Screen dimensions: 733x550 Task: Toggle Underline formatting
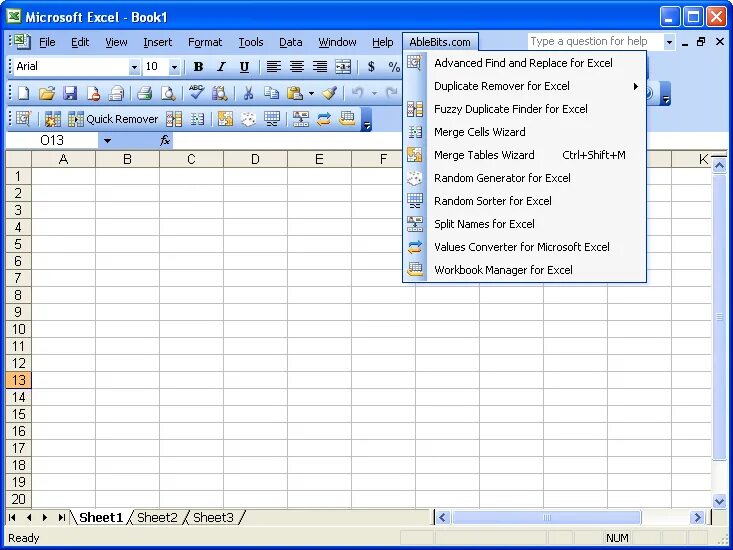pos(244,67)
